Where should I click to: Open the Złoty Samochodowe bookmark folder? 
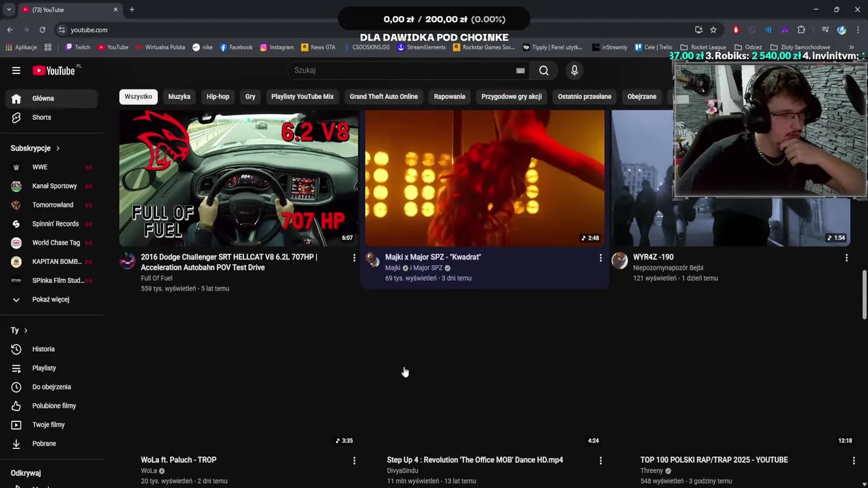800,47
